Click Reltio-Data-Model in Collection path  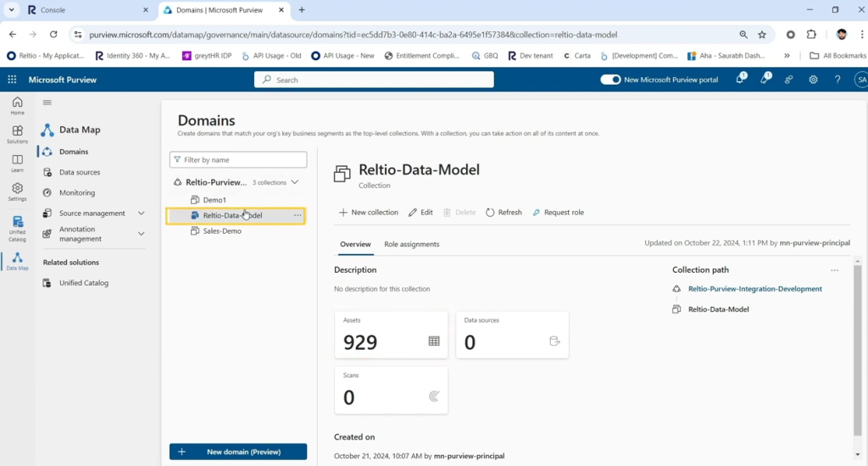click(x=719, y=309)
